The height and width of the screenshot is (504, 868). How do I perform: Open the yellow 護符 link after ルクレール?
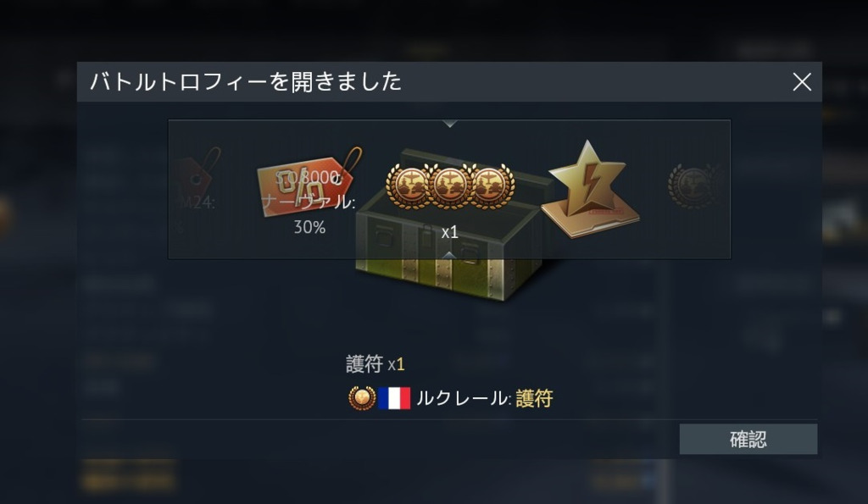tap(534, 398)
